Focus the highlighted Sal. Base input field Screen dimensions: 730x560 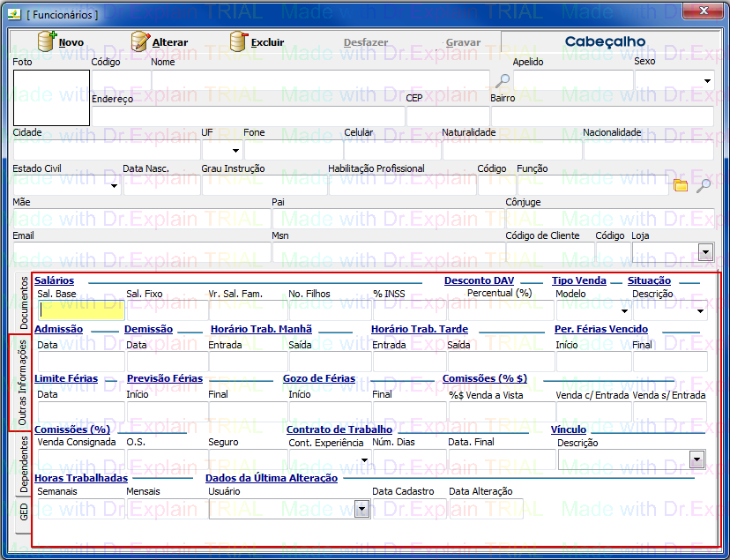tap(80, 310)
